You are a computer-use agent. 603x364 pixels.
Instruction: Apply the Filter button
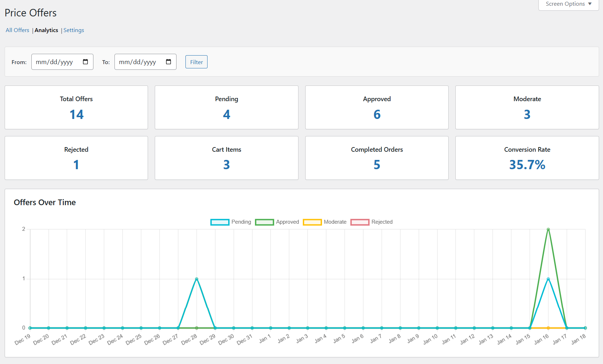(x=196, y=62)
